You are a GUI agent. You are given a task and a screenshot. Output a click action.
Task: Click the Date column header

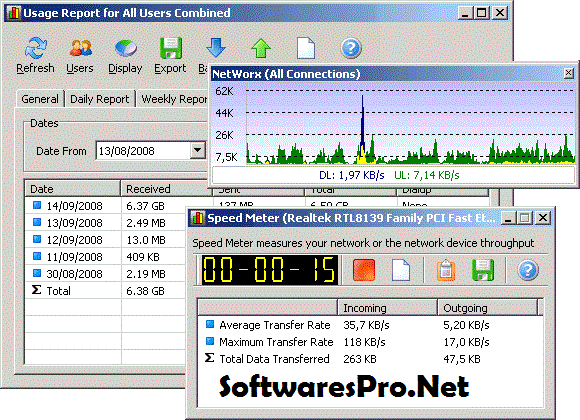point(72,189)
